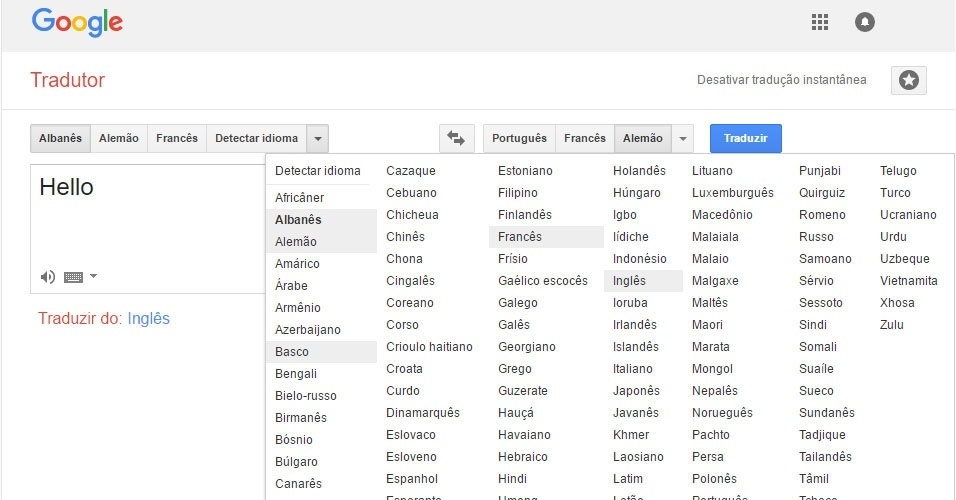Click the Inglês suggestion link
This screenshot has height=500, width=956.
(149, 318)
